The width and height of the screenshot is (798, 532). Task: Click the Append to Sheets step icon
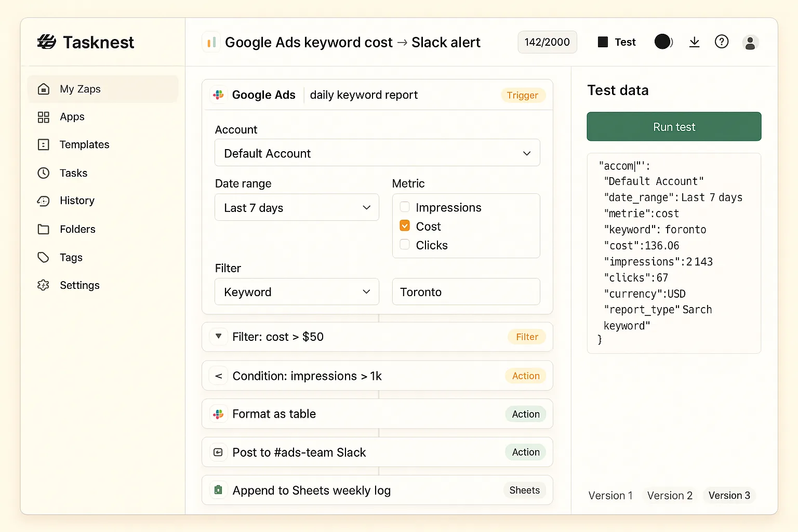pos(219,490)
